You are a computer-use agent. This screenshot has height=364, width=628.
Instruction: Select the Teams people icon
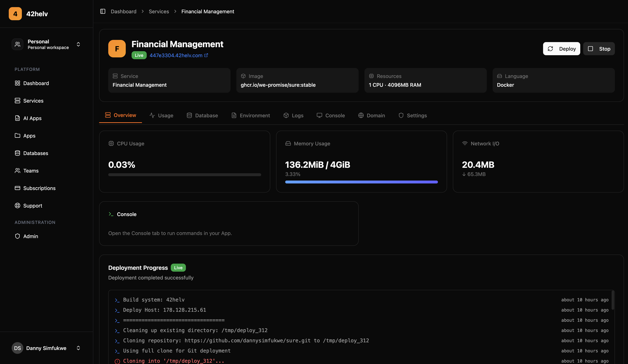coord(17,171)
